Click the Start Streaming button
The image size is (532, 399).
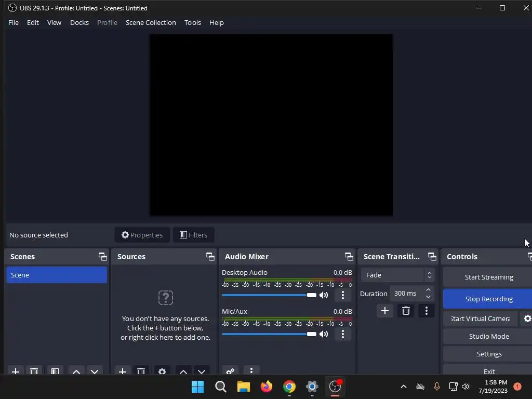click(x=489, y=277)
